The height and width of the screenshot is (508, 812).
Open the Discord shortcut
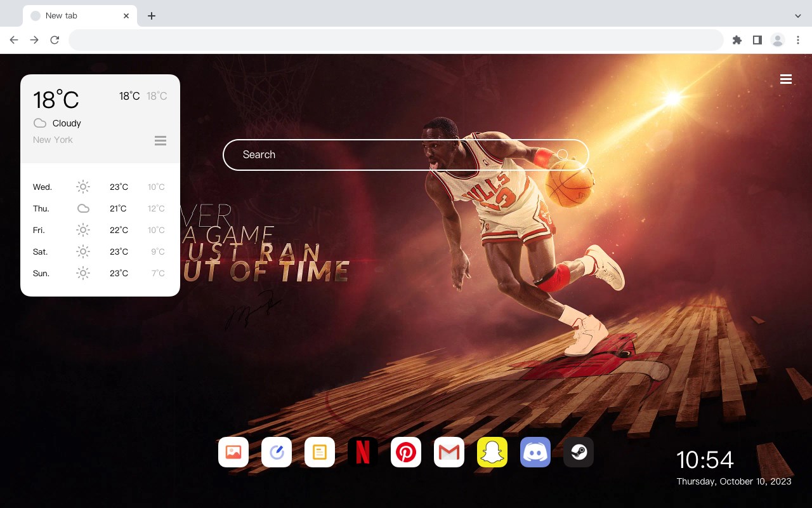[535, 452]
